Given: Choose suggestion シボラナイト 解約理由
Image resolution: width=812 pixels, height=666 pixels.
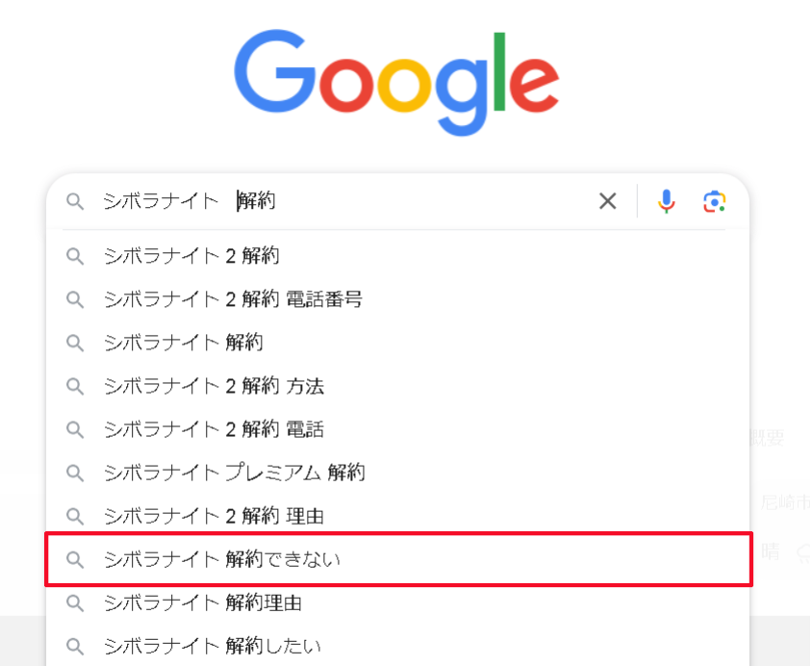Looking at the screenshot, I should tap(397, 602).
